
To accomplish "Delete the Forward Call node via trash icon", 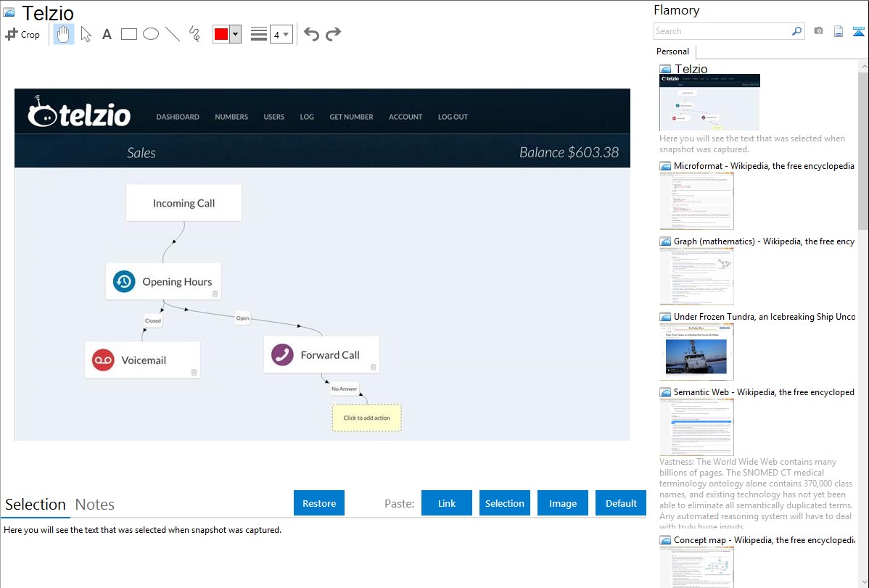I will [x=374, y=367].
